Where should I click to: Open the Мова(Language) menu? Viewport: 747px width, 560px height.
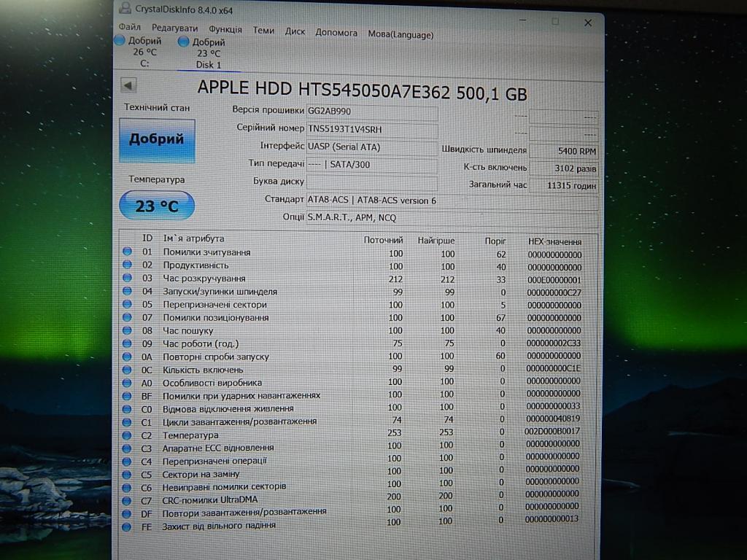[400, 35]
